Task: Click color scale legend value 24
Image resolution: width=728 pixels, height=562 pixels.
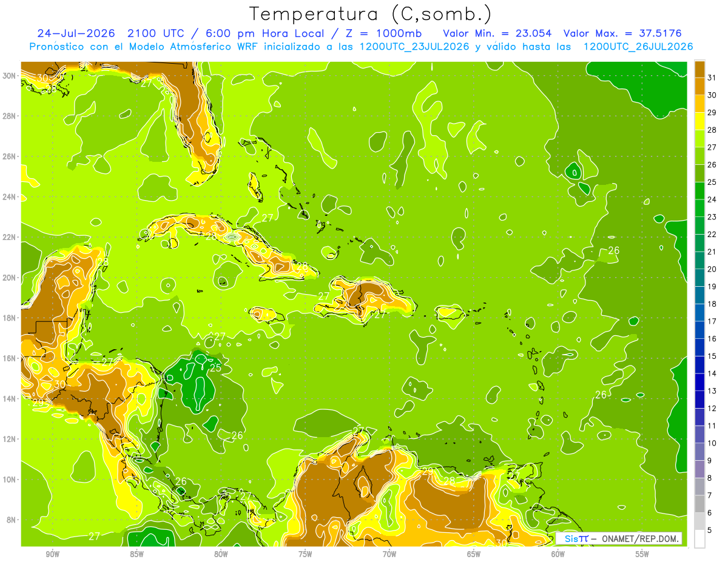Action: pyautogui.click(x=712, y=199)
